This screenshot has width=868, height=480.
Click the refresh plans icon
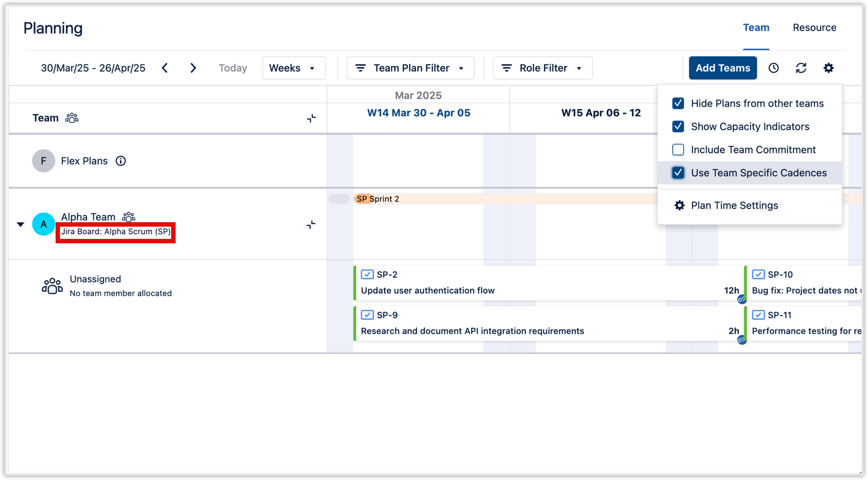[x=801, y=68]
